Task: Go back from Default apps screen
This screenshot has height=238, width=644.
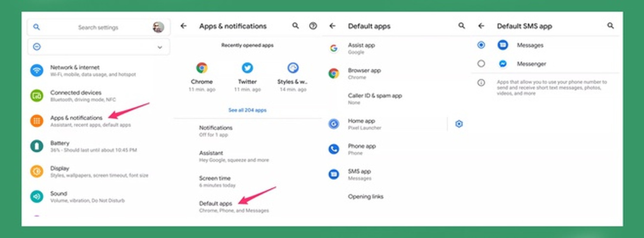Action: pos(332,26)
